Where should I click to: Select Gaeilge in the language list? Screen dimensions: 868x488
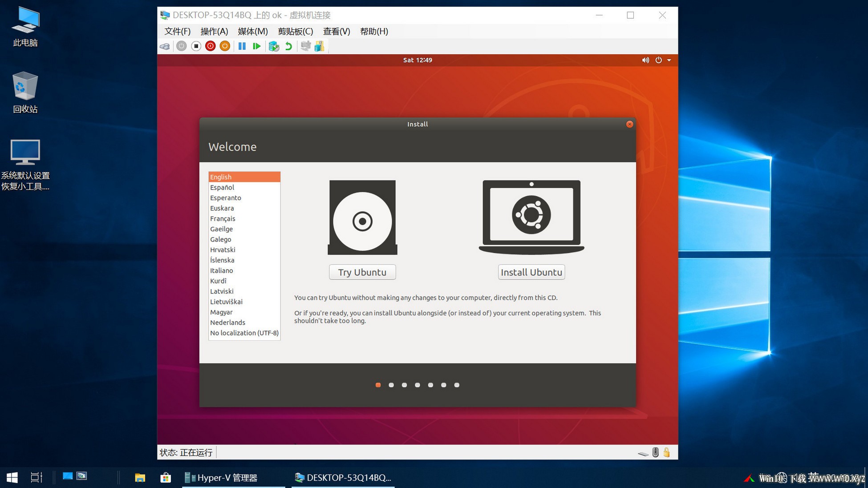click(x=244, y=229)
